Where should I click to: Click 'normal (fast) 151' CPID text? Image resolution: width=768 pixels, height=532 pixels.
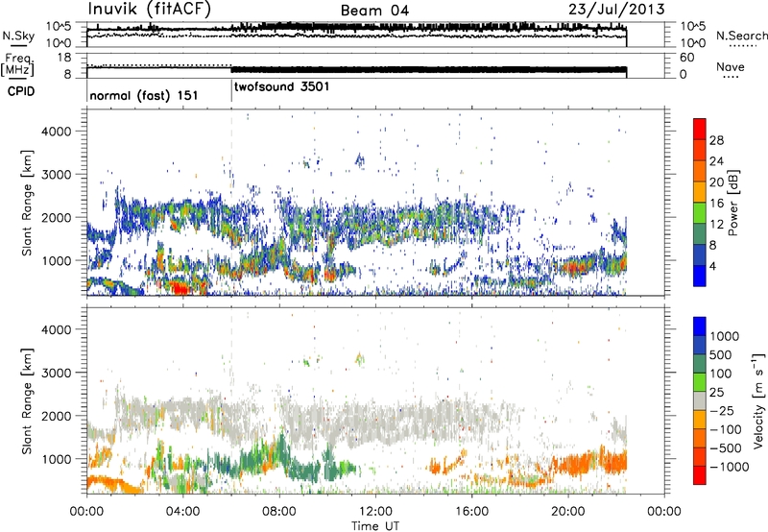pyautogui.click(x=143, y=95)
